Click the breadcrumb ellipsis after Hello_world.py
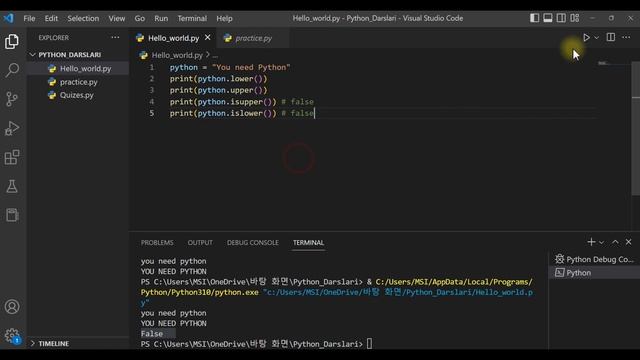Image resolution: width=640 pixels, height=360 pixels. pyautogui.click(x=215, y=55)
